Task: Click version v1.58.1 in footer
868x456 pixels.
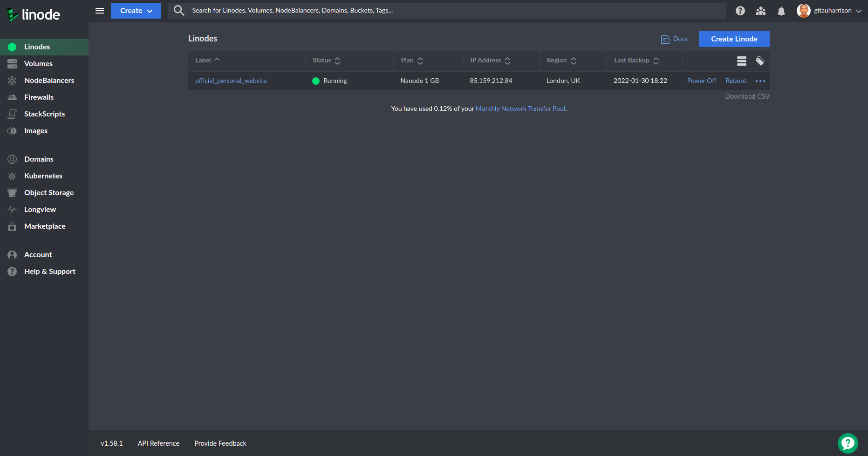Action: [112, 443]
